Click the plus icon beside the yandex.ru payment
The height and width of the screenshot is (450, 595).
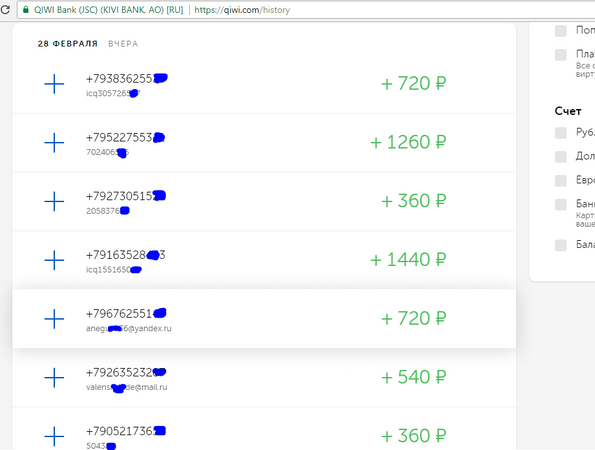click(54, 319)
